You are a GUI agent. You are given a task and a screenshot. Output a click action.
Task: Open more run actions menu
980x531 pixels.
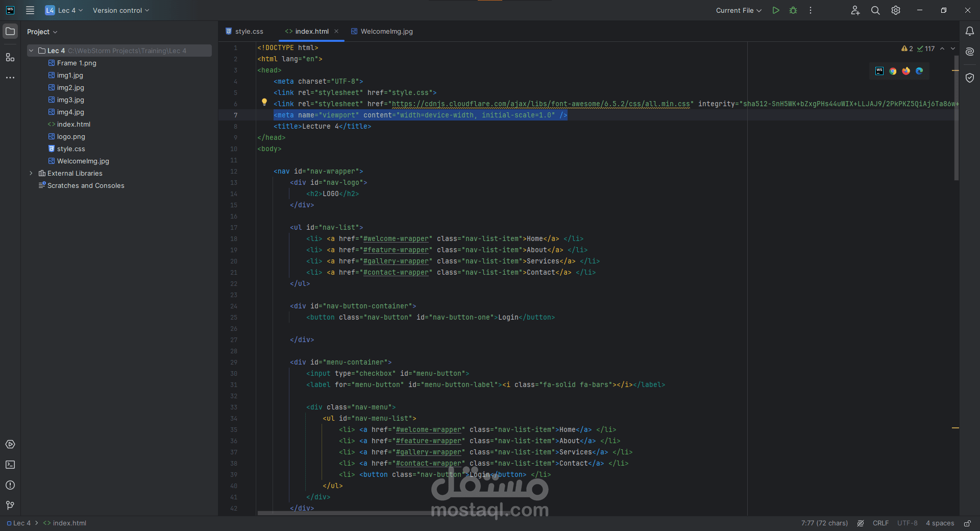(811, 10)
